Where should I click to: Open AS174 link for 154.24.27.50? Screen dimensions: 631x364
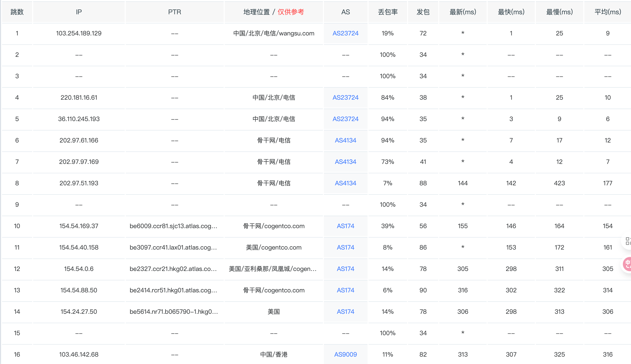pyautogui.click(x=345, y=312)
